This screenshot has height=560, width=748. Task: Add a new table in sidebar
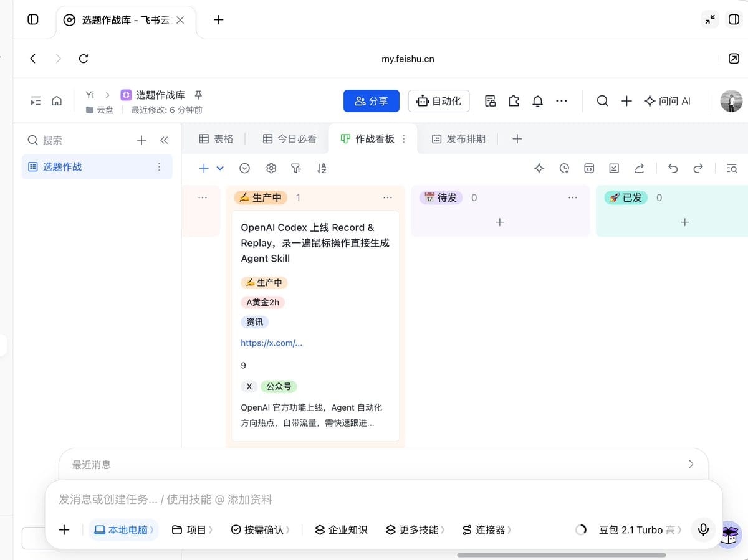[x=141, y=140]
